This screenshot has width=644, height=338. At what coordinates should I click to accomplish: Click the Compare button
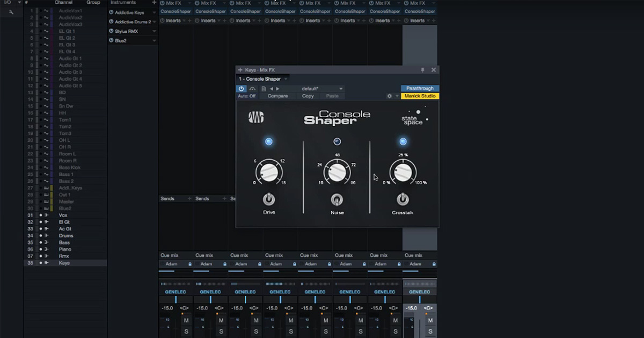pos(277,96)
